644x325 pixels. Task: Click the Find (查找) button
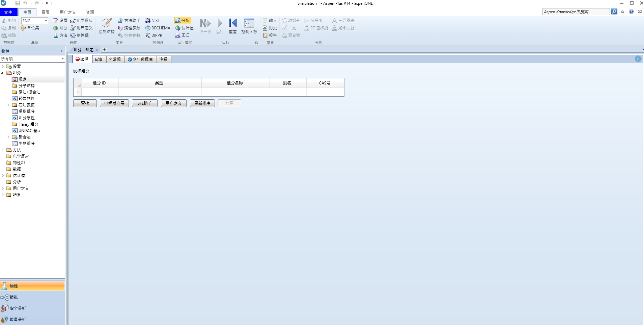point(85,103)
